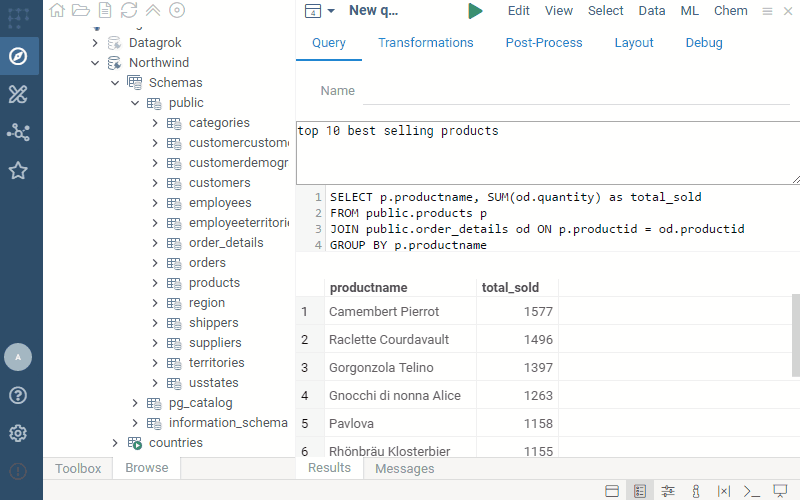This screenshot has width=800, height=500.
Task: Open the ML menu
Action: click(x=689, y=11)
